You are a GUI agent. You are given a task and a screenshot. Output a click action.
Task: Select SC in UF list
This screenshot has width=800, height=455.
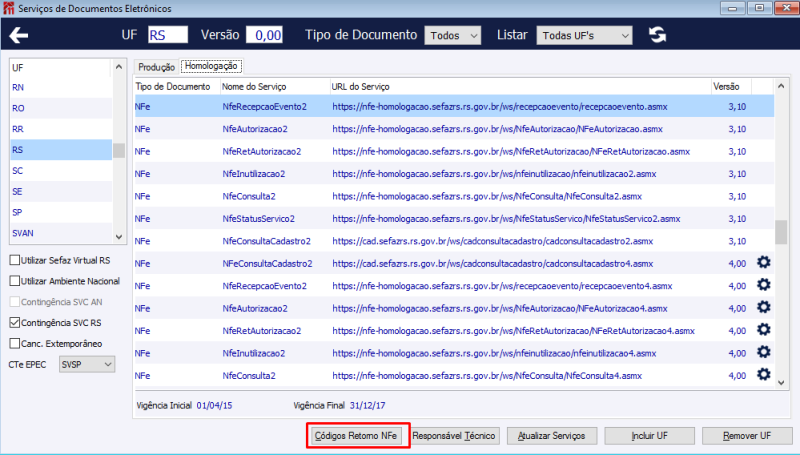61,171
